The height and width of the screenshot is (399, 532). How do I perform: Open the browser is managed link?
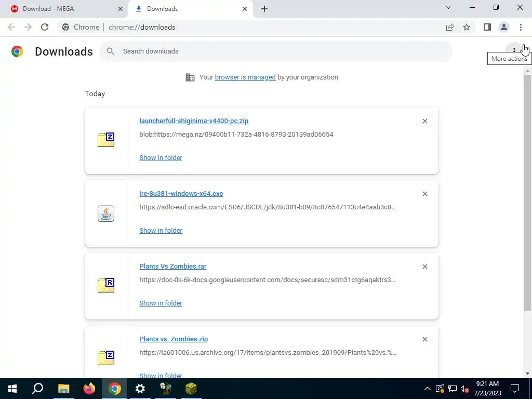[245, 77]
